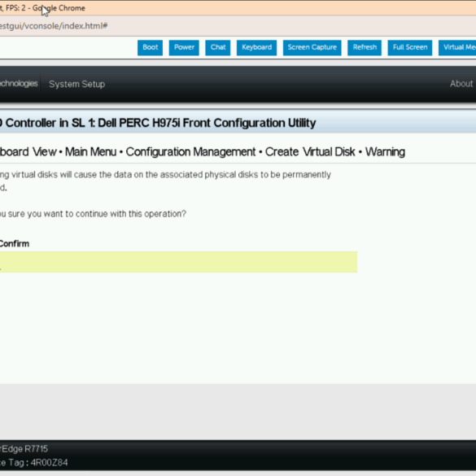Click the PERC H975i Front Configuration Utility title
The height and width of the screenshot is (476, 476).
point(158,123)
